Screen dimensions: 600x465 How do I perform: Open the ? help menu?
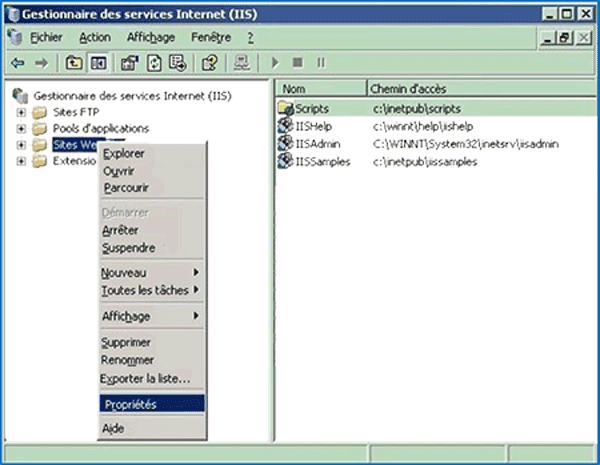250,38
